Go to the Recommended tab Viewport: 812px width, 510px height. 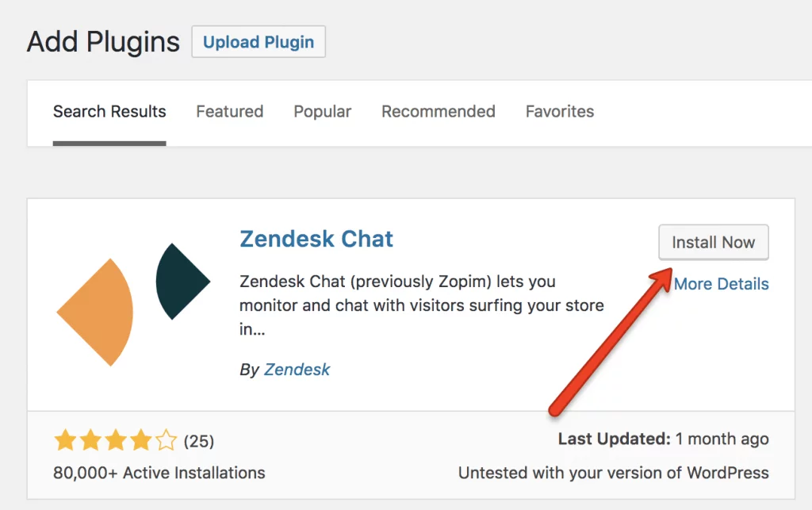click(439, 112)
